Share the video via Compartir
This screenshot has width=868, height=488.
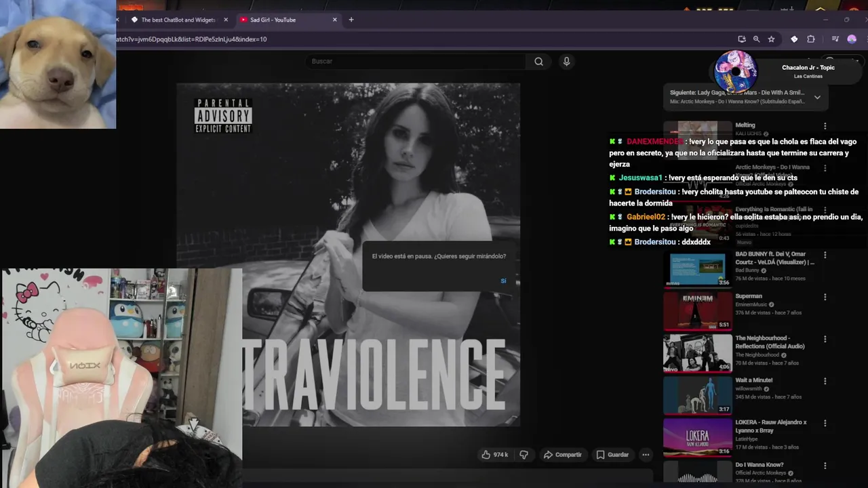pos(563,455)
